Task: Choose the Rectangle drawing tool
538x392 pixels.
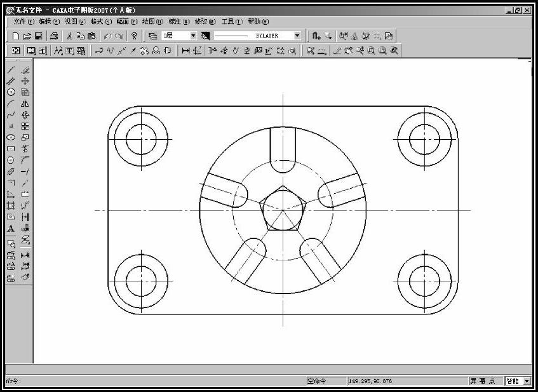Action: [x=11, y=149]
